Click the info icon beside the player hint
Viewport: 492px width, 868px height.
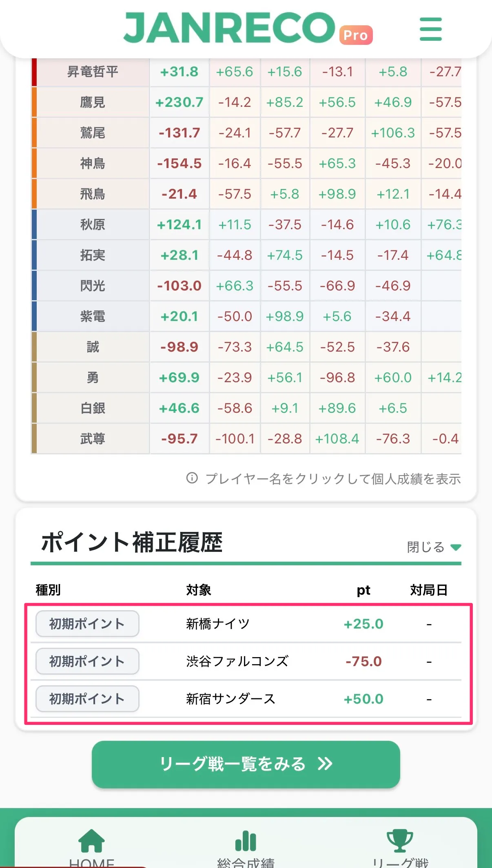click(x=192, y=478)
